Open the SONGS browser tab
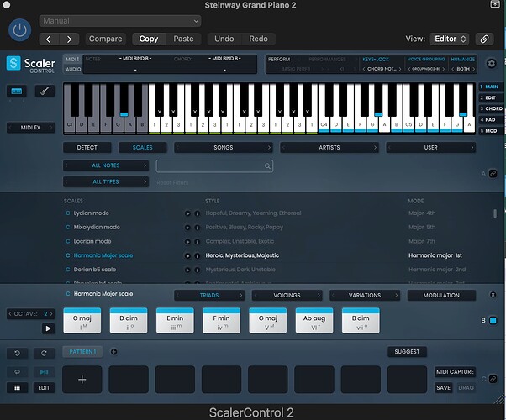Screen dimensions: 506x420 [x=223, y=147]
